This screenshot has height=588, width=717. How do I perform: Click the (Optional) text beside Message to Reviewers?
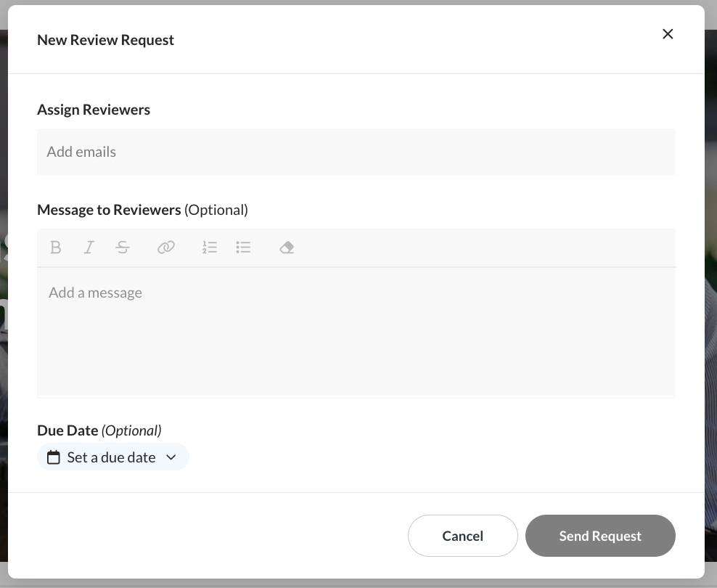pos(216,210)
